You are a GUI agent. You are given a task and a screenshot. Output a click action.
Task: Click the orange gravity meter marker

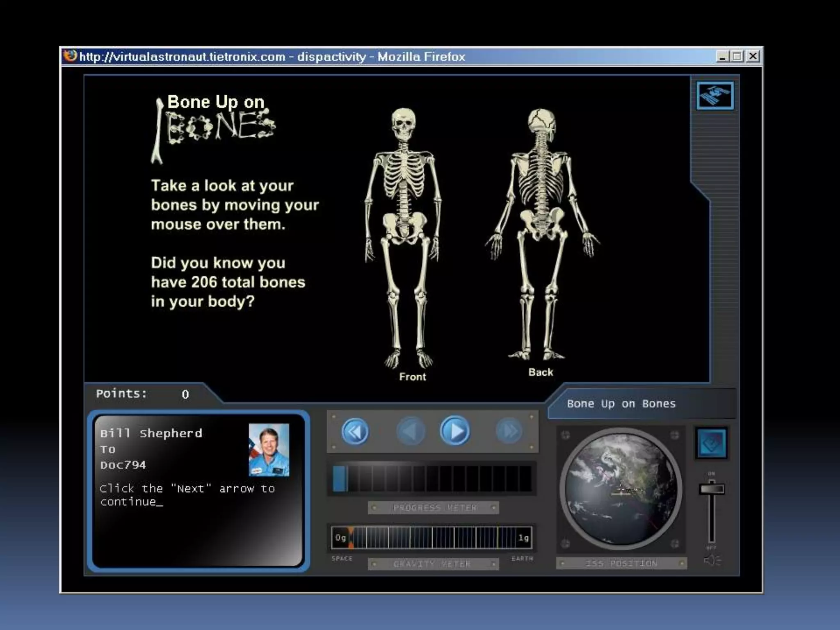pyautogui.click(x=351, y=538)
